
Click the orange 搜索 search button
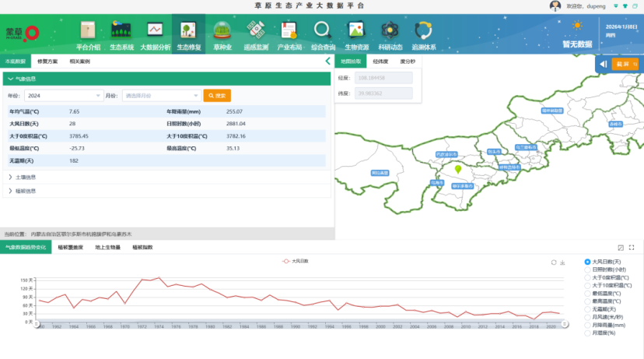click(217, 96)
